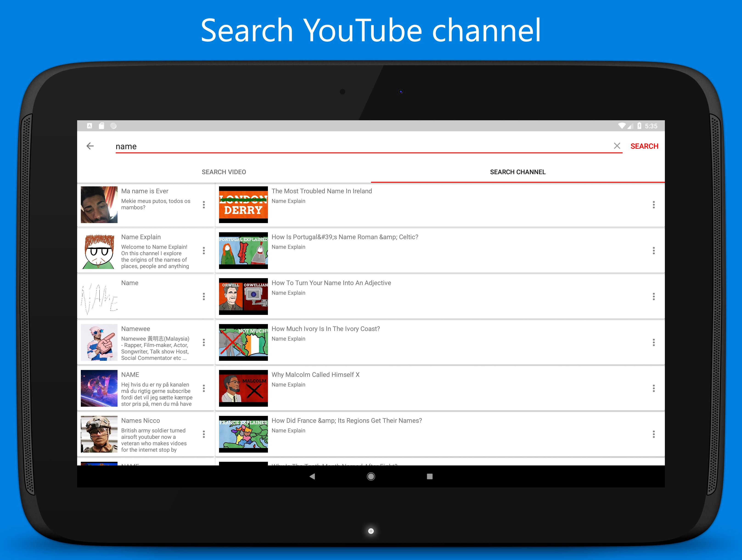
Task: Open options for The Most Troubled Name video
Action: point(653,204)
